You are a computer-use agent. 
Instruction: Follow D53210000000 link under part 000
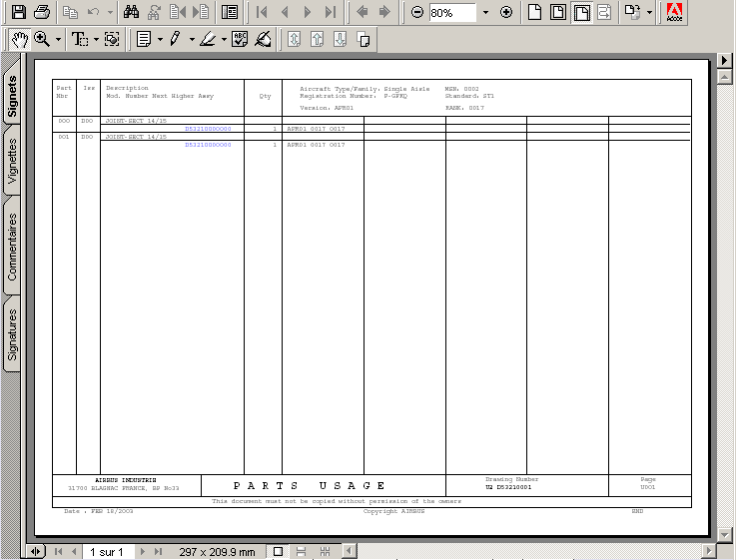click(x=208, y=129)
